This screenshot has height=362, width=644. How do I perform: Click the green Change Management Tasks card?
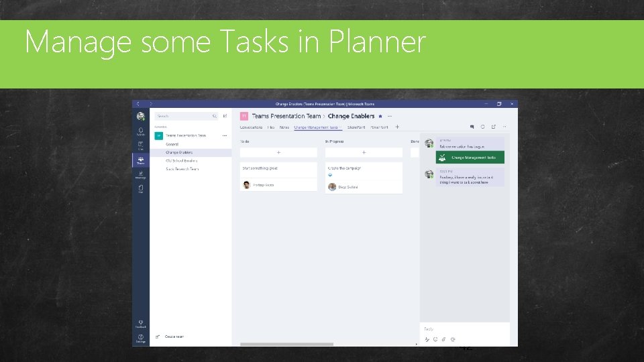click(x=470, y=157)
